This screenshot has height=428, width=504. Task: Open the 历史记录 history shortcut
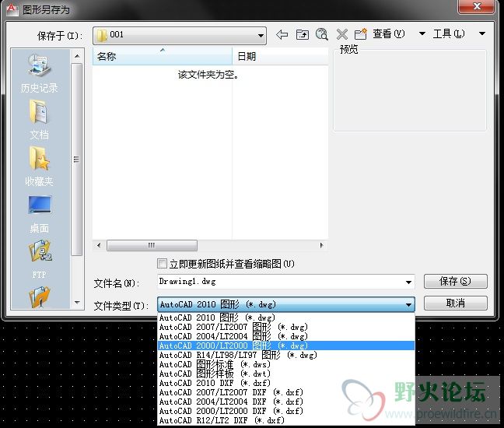click(x=39, y=74)
